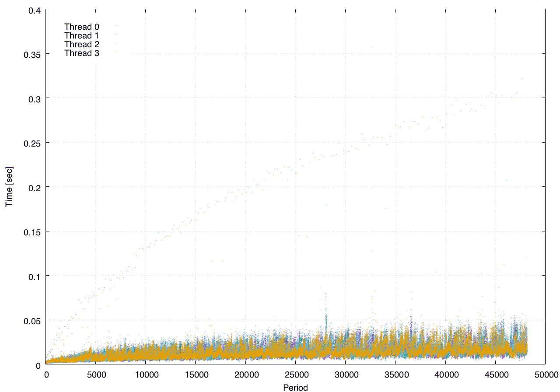
Task: Click the x-axis tick label 20000
Action: click(246, 374)
